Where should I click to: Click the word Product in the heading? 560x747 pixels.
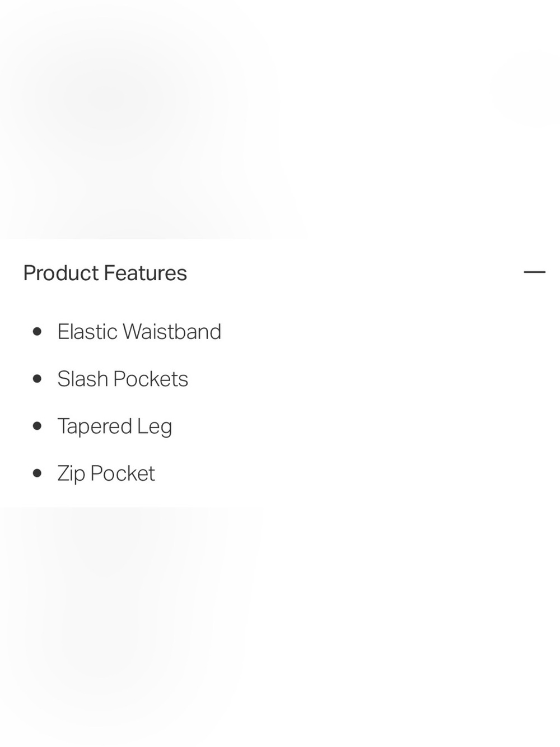61,273
